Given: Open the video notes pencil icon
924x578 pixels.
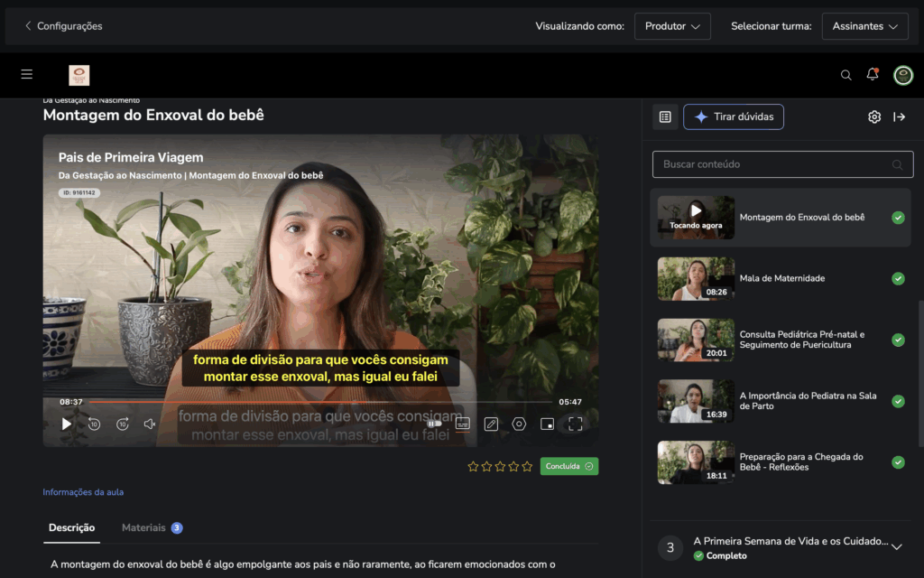Looking at the screenshot, I should pos(491,424).
